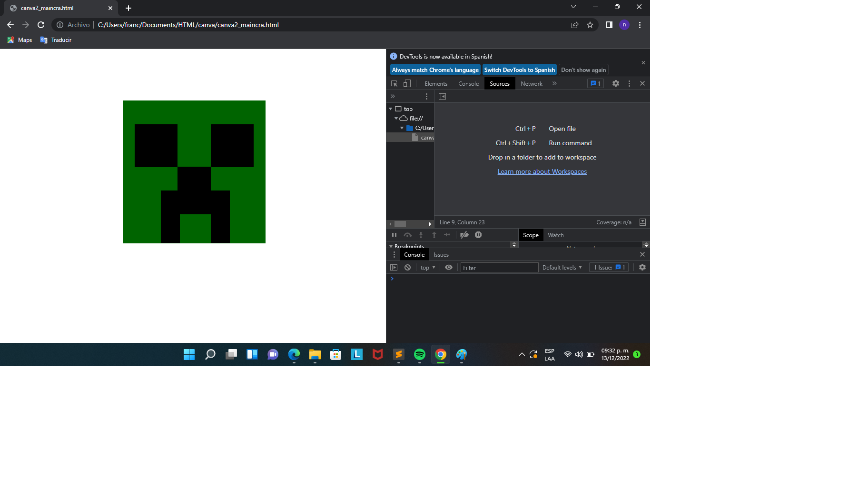Hide the navigator sidebar with toggle icon
The image size is (868, 501).
pyautogui.click(x=442, y=96)
